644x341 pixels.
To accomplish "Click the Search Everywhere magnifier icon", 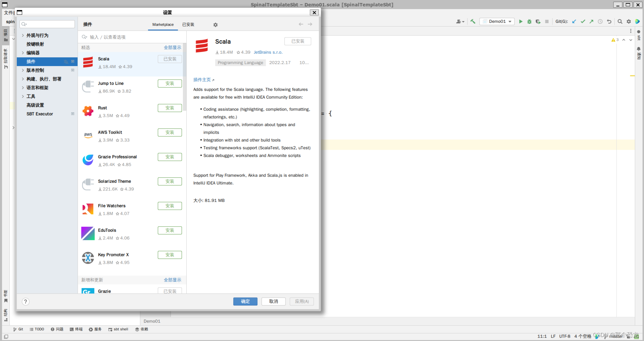I will [x=620, y=21].
